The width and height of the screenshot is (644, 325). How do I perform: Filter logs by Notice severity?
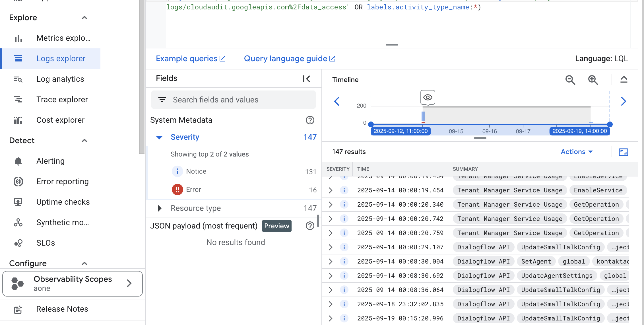pos(196,171)
